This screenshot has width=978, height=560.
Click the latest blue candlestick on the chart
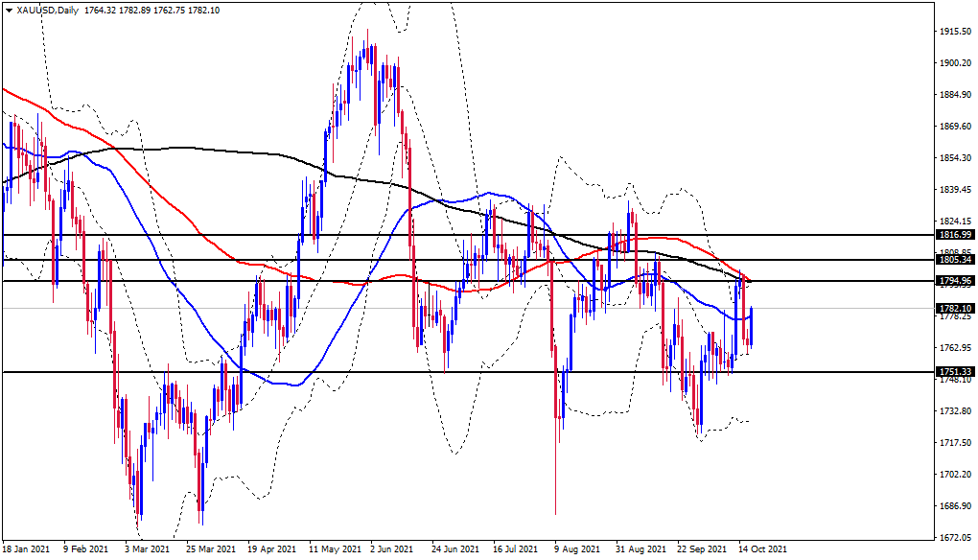coord(751,327)
